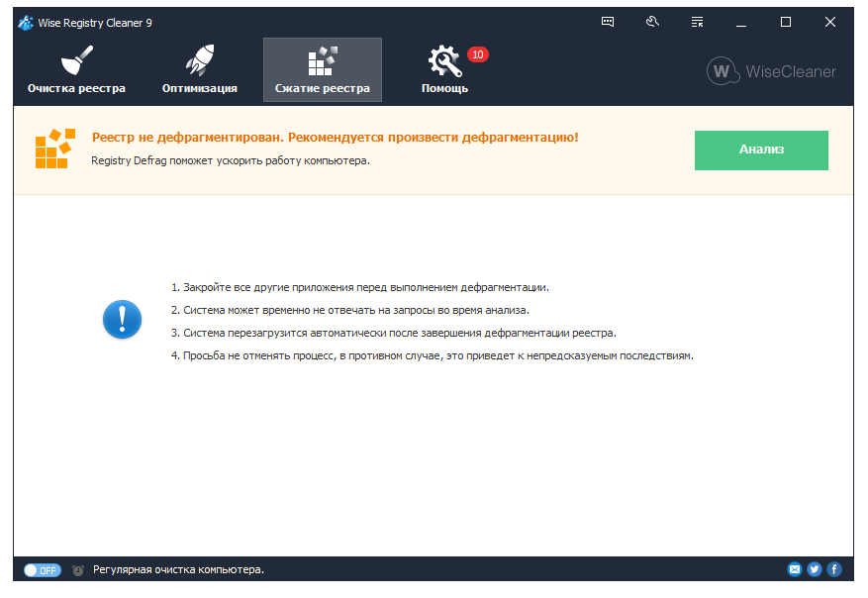
Task: Switch to the Оптимизация tab
Action: pos(199,69)
